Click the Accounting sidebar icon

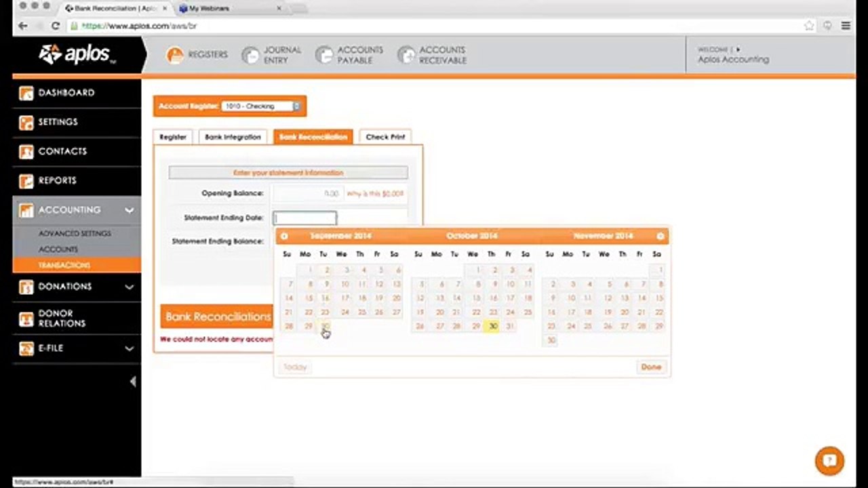pos(26,210)
